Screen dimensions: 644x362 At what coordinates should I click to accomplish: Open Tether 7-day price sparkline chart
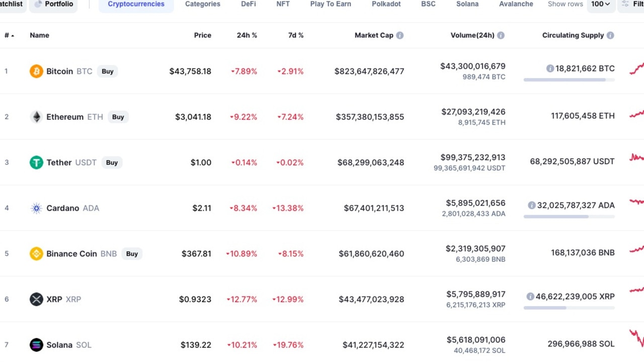pyautogui.click(x=636, y=158)
